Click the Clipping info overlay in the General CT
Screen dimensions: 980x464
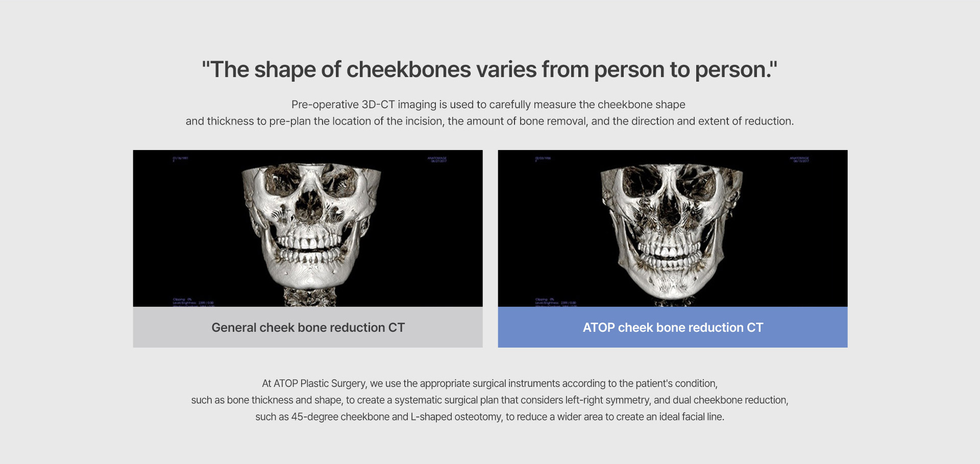[x=193, y=302]
